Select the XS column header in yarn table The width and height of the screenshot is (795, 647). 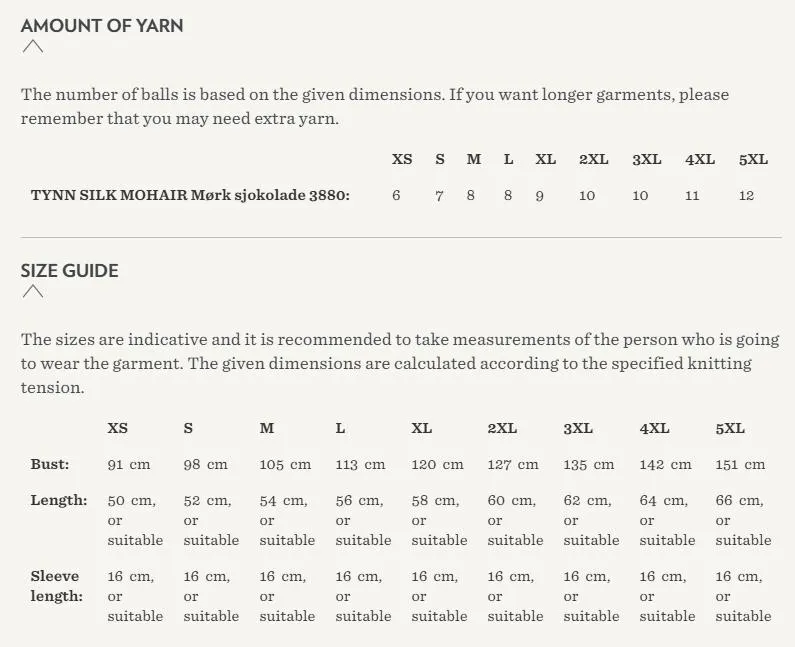click(402, 159)
